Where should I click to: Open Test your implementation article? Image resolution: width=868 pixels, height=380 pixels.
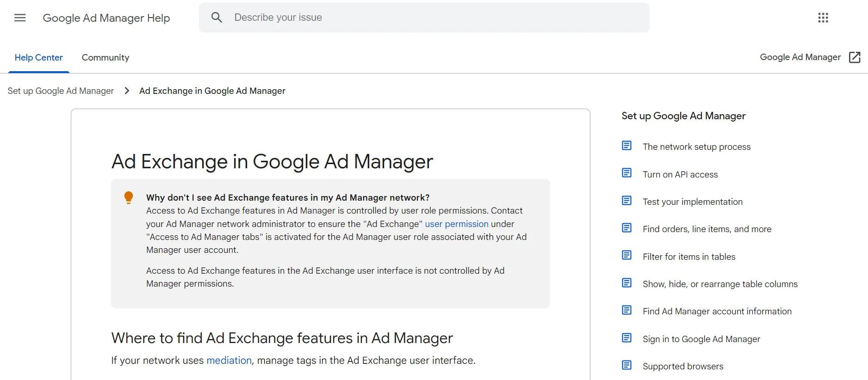[693, 202]
